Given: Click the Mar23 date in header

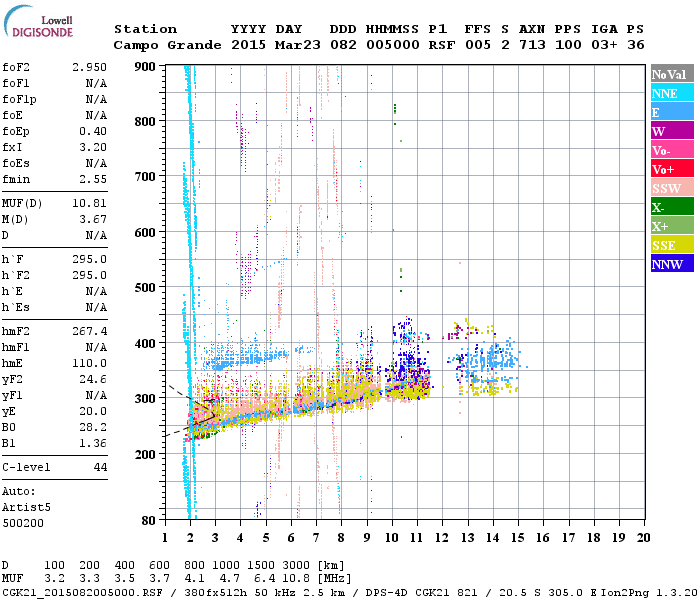Looking at the screenshot, I should (x=297, y=45).
